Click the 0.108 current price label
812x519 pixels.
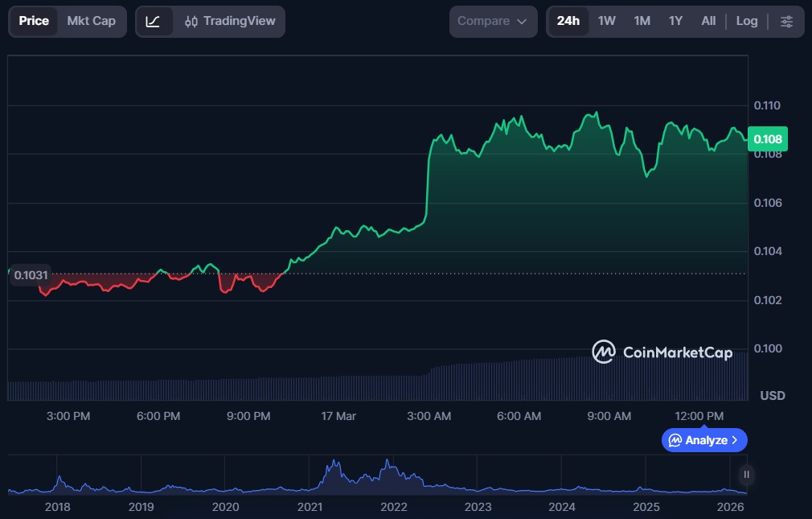767,139
